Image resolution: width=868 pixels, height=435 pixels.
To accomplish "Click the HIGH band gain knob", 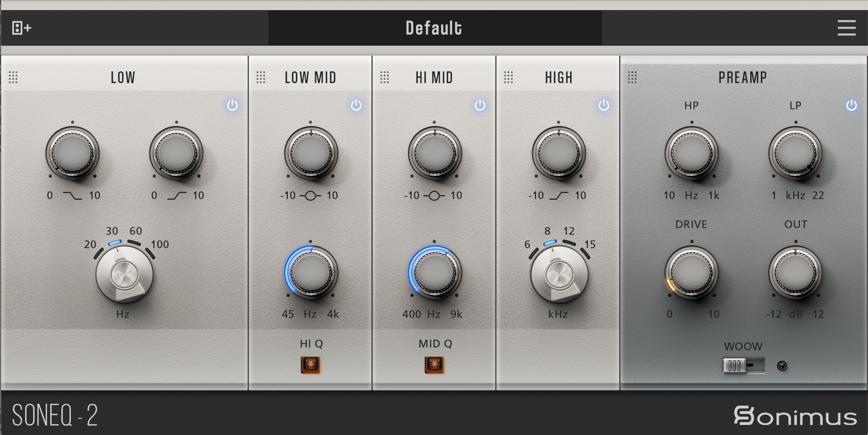I will tap(558, 152).
